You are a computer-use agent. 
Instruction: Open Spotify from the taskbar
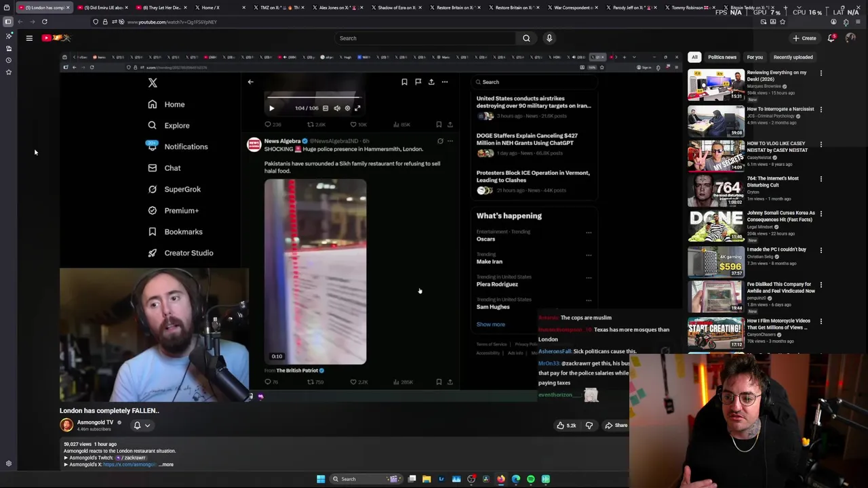click(530, 479)
